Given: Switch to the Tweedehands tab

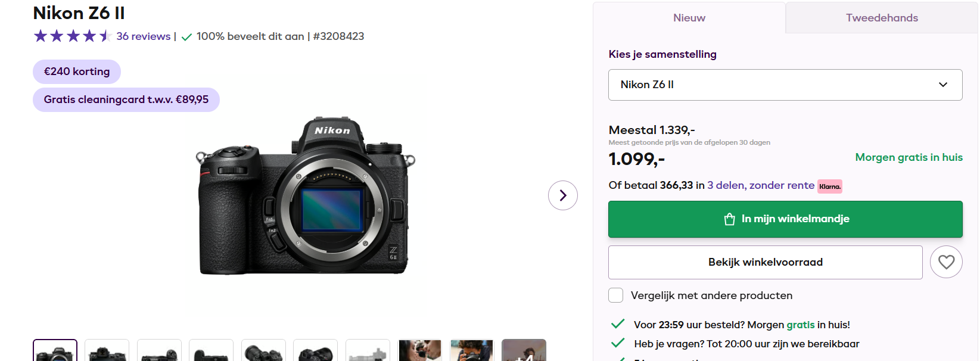Looking at the screenshot, I should click(x=883, y=18).
